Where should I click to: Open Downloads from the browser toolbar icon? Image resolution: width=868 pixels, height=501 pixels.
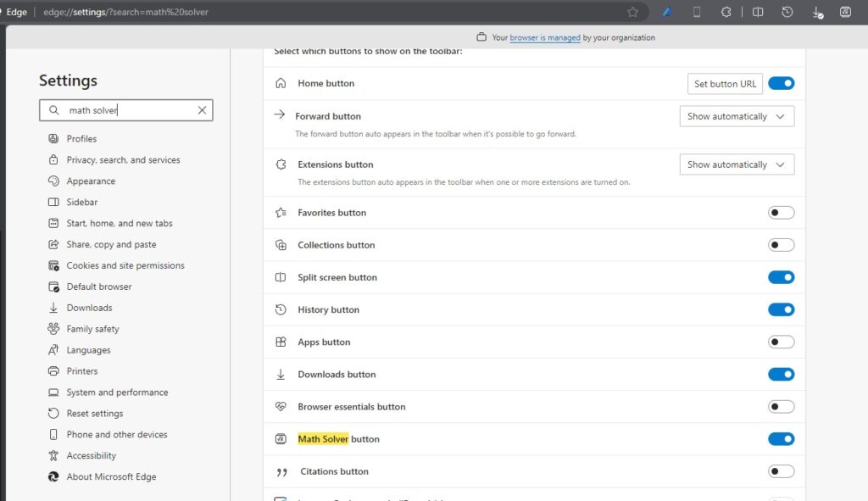[x=817, y=12]
